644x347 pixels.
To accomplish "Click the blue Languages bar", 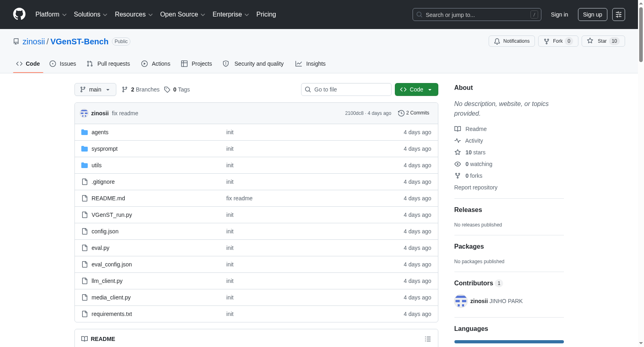I will [x=509, y=342].
